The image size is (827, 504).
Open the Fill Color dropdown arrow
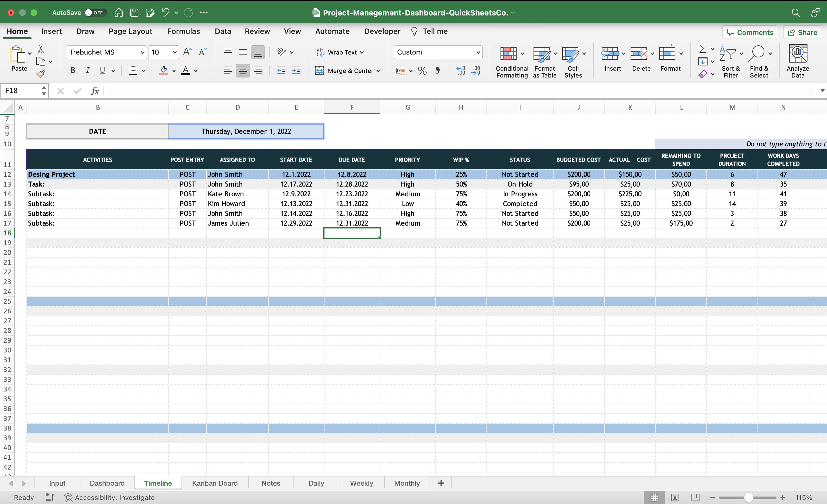175,71
